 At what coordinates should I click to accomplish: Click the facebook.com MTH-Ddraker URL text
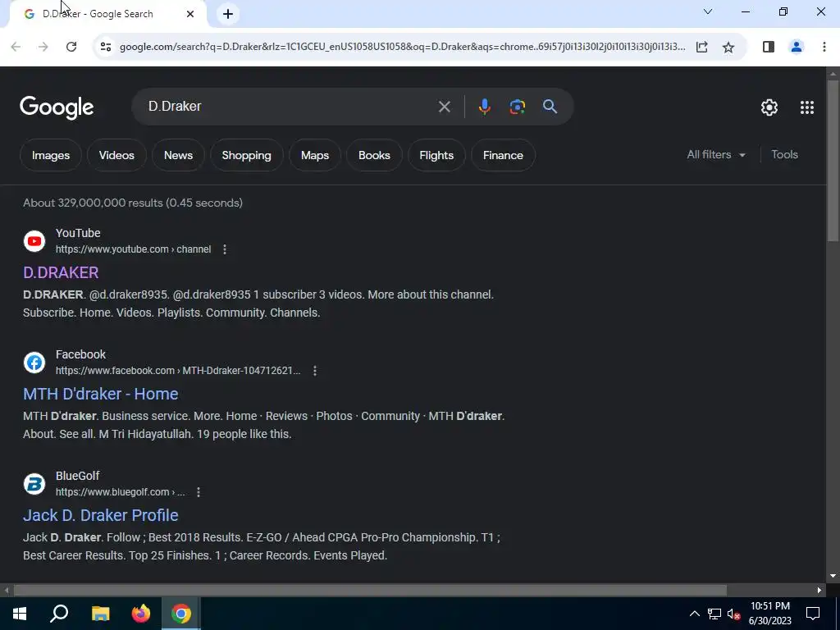coord(178,371)
